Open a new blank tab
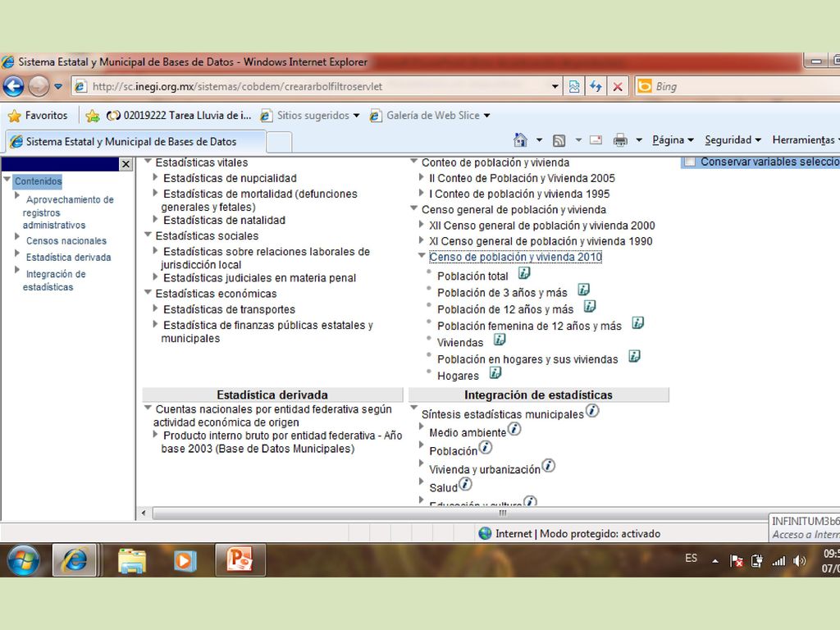The image size is (840, 630). pos(279,143)
